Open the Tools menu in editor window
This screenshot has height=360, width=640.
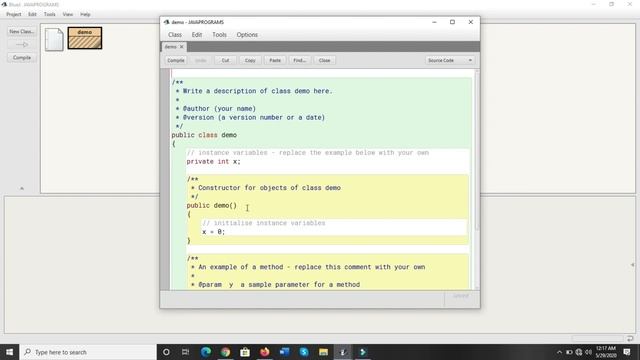[x=219, y=35]
